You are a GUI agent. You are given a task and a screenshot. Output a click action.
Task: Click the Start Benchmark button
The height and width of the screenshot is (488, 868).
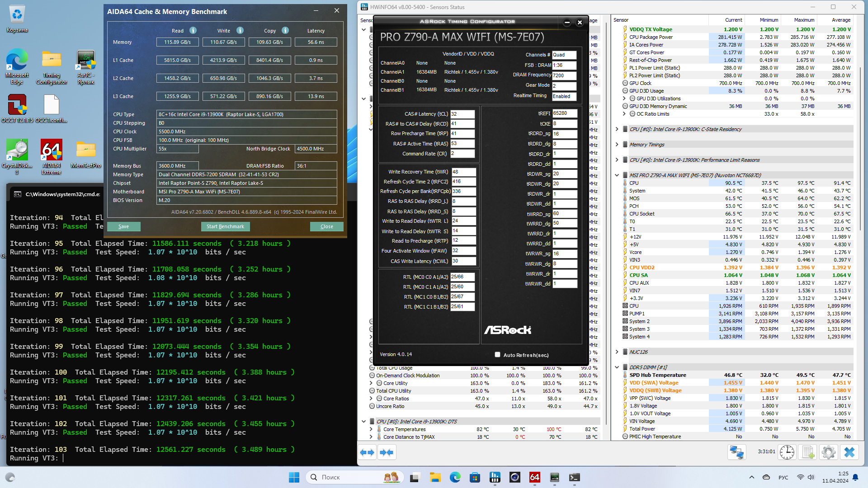coord(225,226)
